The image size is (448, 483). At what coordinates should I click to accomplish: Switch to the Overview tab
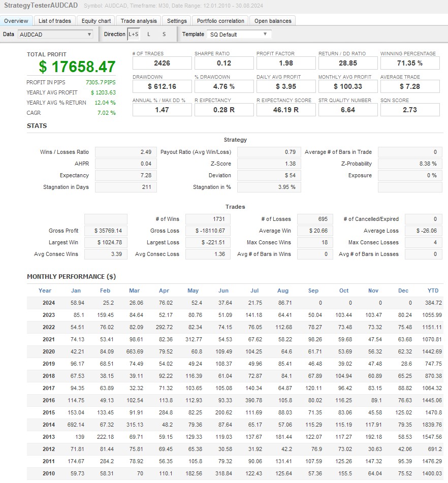tap(16, 21)
